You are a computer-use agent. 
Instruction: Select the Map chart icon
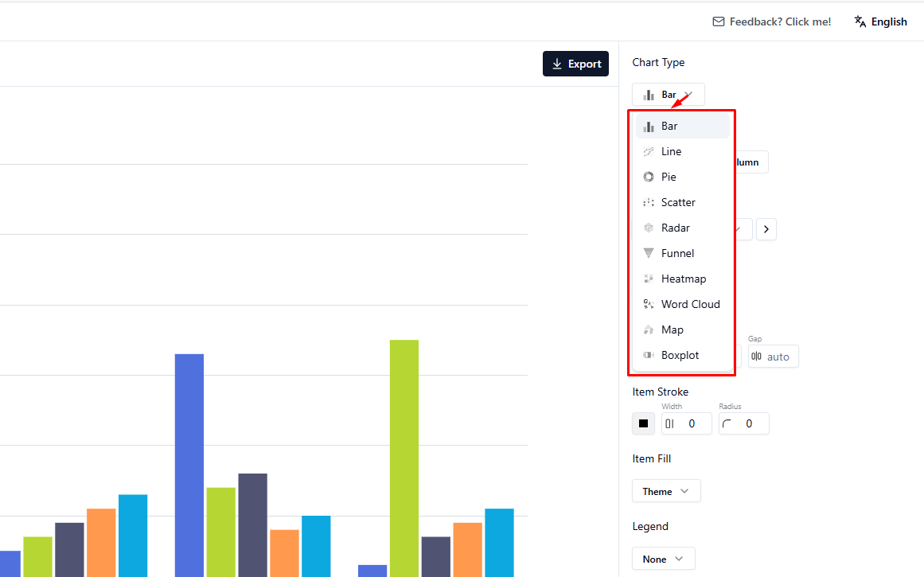[x=649, y=329]
